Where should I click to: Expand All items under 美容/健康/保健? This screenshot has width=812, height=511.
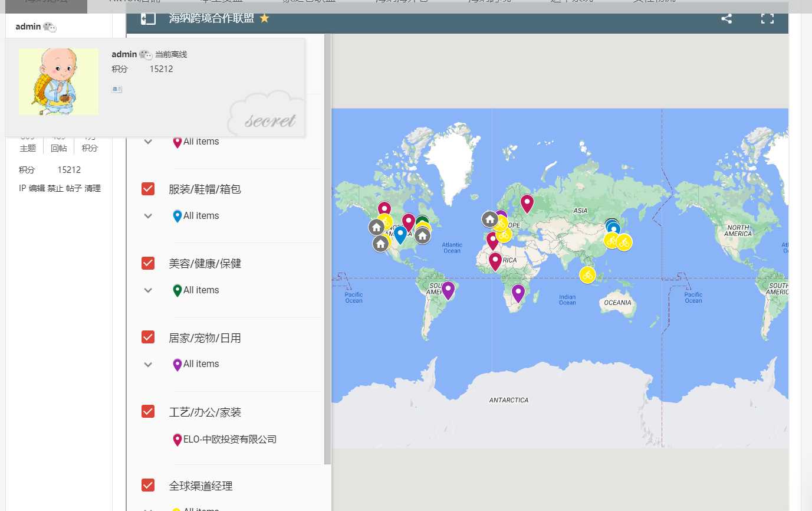pyautogui.click(x=148, y=290)
